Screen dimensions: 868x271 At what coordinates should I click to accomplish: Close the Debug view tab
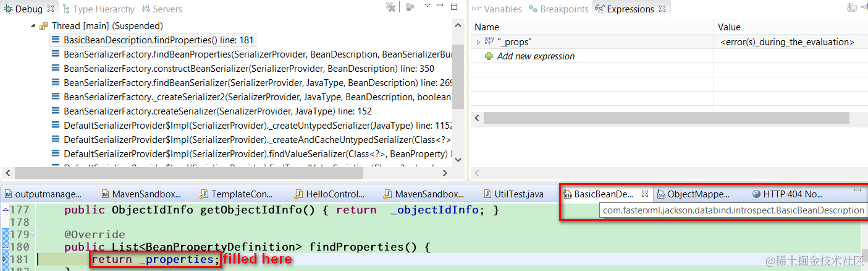(x=51, y=9)
